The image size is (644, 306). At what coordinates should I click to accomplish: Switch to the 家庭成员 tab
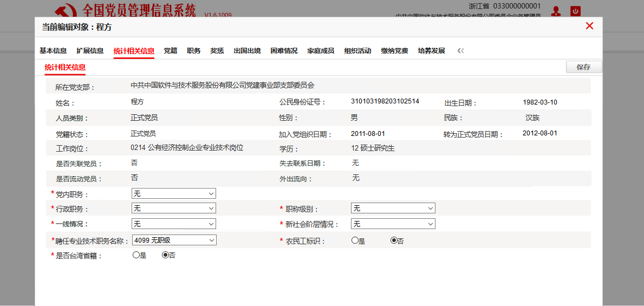[321, 51]
